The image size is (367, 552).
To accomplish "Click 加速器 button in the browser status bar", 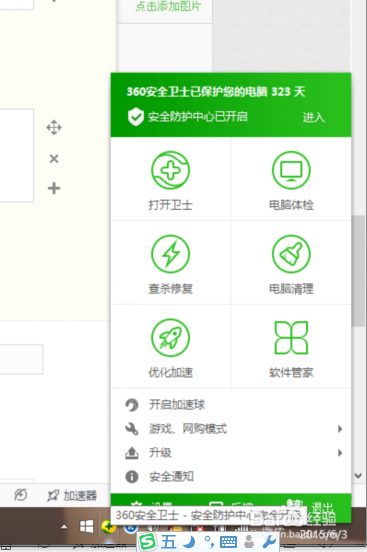I will coord(73,496).
